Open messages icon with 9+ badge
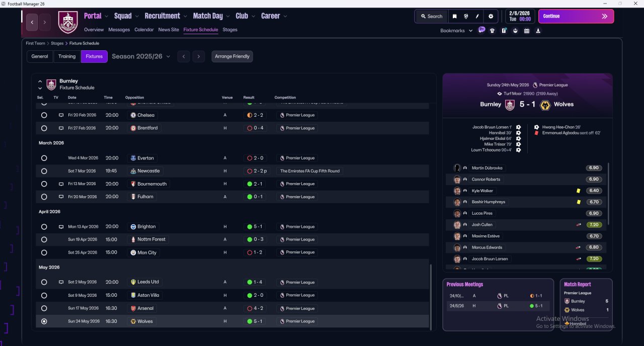Viewport: 644px width, 346px height. pos(481,30)
